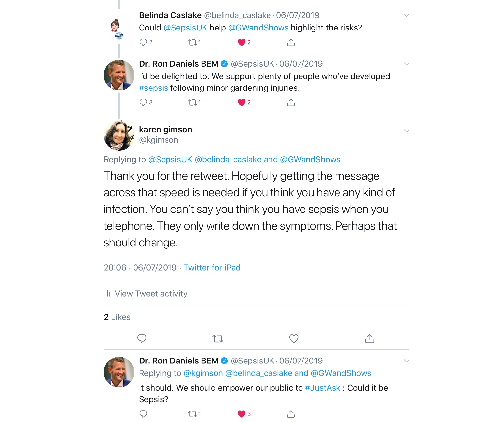Viewport: 504px width, 422px height.
Task: Share Belinda Caslake's tweet
Action: (291, 42)
